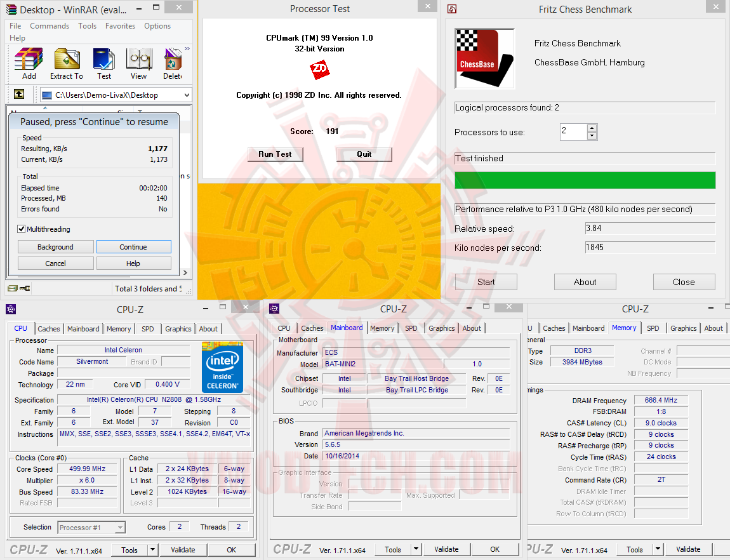Click the Intel Celeron inside logo
This screenshot has height=560, width=730.
[x=223, y=367]
